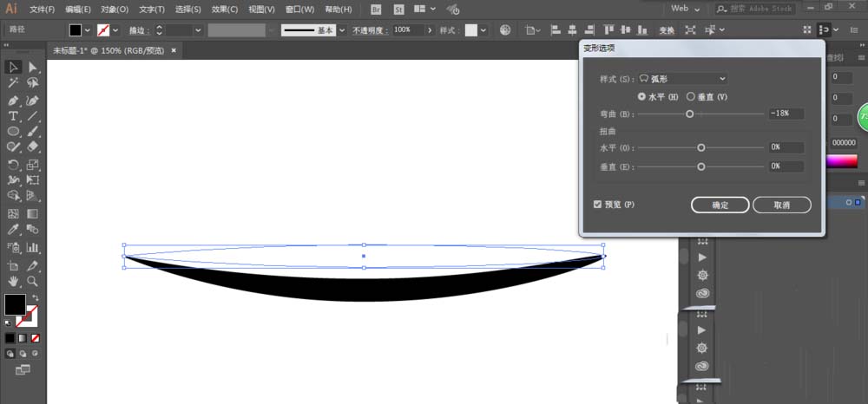868x404 pixels.
Task: Select the Ellipse tool
Action: (14, 132)
